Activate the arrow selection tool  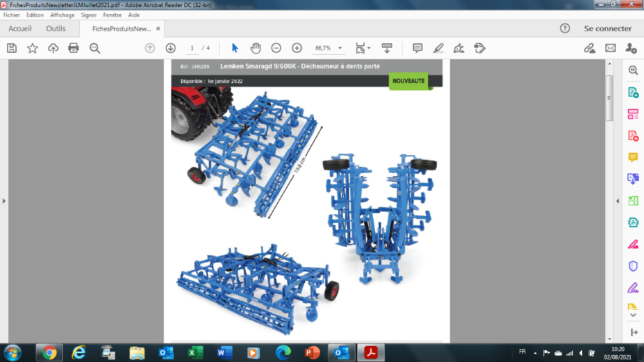(235, 48)
